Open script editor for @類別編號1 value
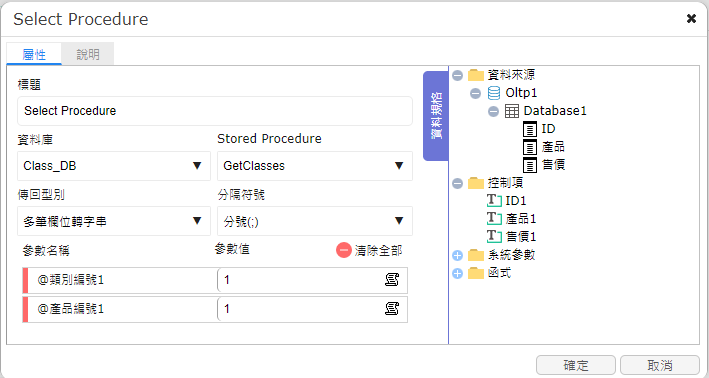709x378 pixels. coord(392,280)
